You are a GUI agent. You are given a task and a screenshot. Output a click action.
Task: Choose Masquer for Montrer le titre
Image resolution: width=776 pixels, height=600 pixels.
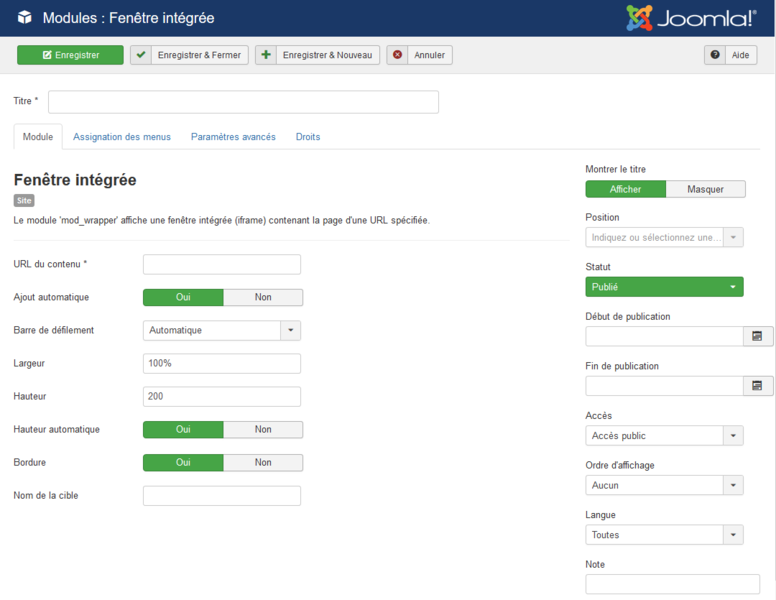705,189
